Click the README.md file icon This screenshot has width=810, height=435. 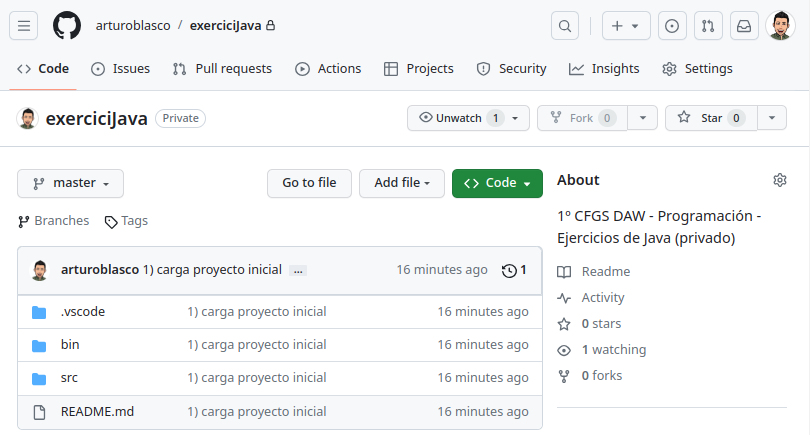(x=39, y=412)
